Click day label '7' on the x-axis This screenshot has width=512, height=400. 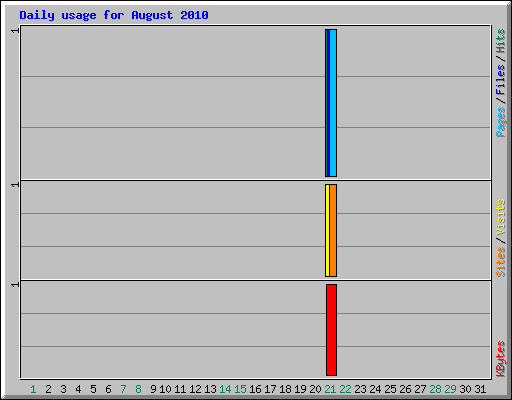123,389
